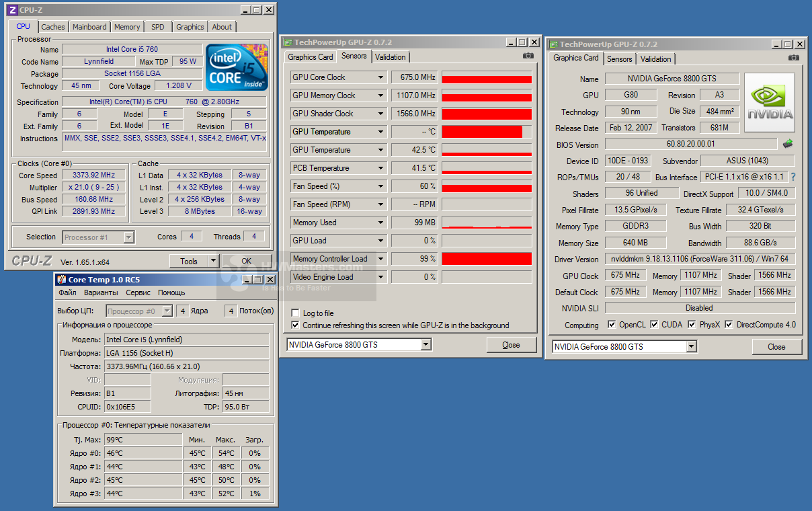Click Close in the GPU-Z Graphics Card window
This screenshot has height=511, width=812.
pyautogui.click(x=776, y=347)
